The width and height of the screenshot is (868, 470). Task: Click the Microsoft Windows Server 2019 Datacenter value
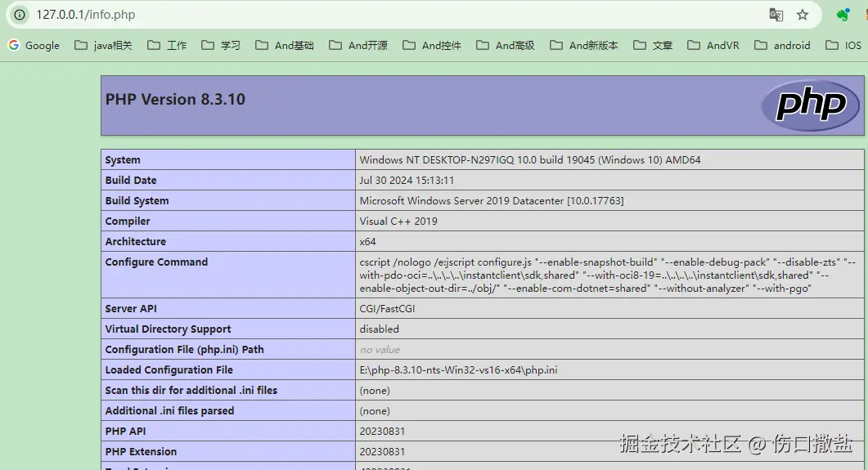492,201
